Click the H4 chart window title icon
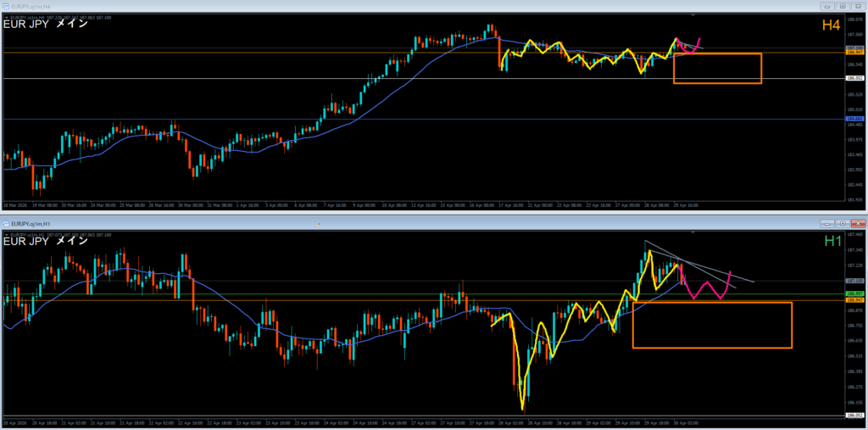Viewport: 868px width, 430px height. 6,5
